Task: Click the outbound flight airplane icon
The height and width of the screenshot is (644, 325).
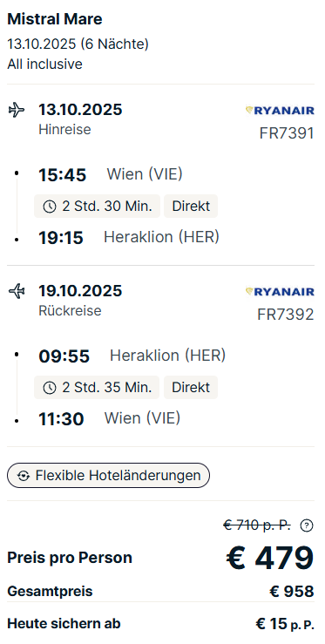Action: pos(17,110)
